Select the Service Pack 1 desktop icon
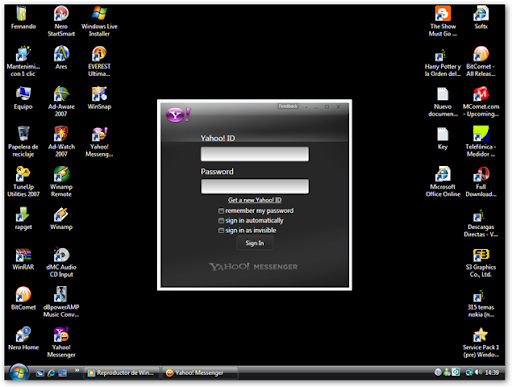This screenshot has height=387, width=512. 481,335
